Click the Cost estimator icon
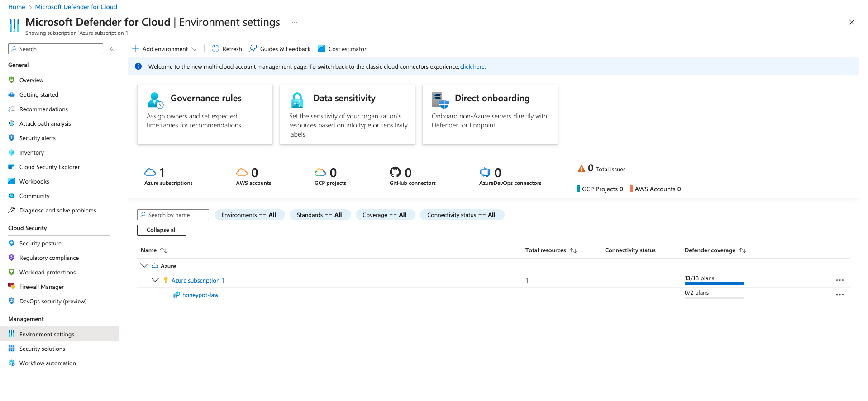Screen dimensions: 868x401 tap(321, 48)
